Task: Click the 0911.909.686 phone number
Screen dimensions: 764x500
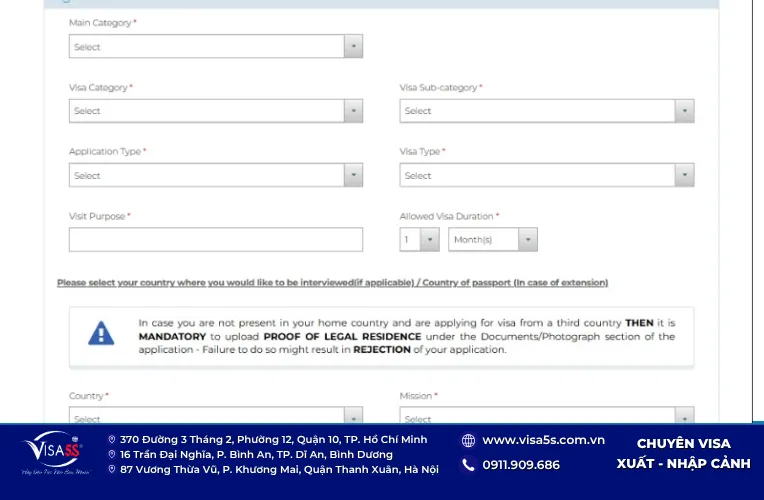Action: [x=521, y=465]
